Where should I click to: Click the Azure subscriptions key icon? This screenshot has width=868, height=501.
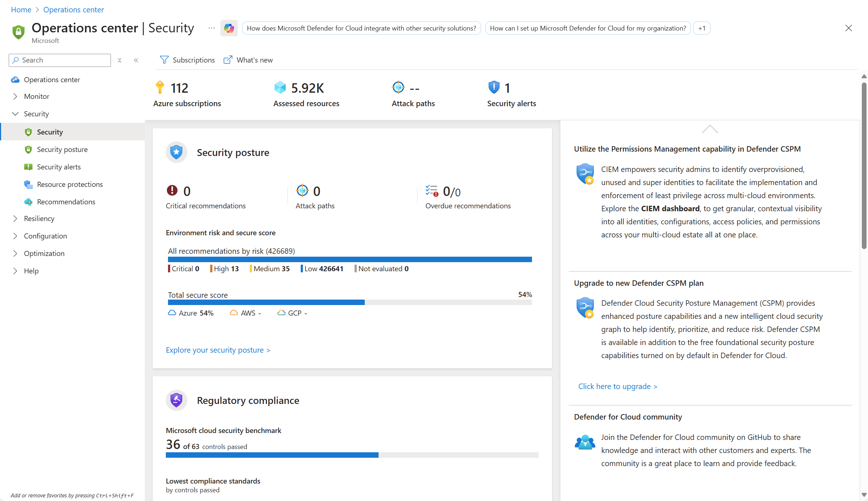(160, 88)
